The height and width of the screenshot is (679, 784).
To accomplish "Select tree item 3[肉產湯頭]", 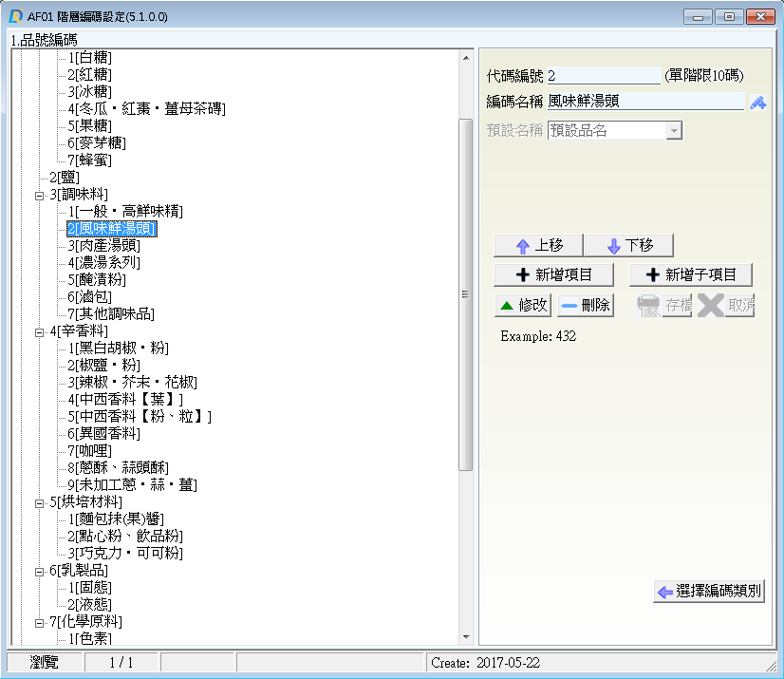I will coord(104,246).
